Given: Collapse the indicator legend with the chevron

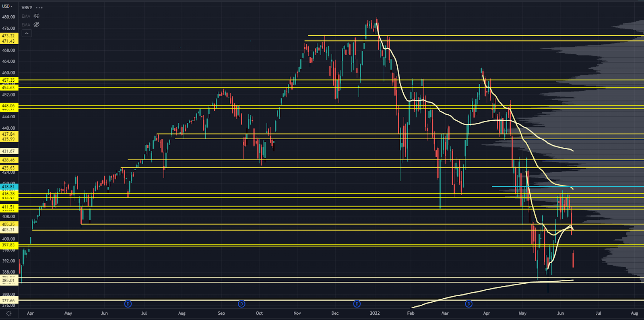Looking at the screenshot, I should pos(26,33).
